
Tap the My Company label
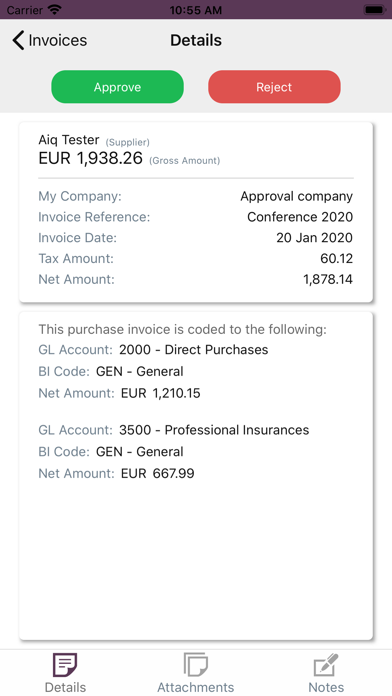[x=80, y=196]
